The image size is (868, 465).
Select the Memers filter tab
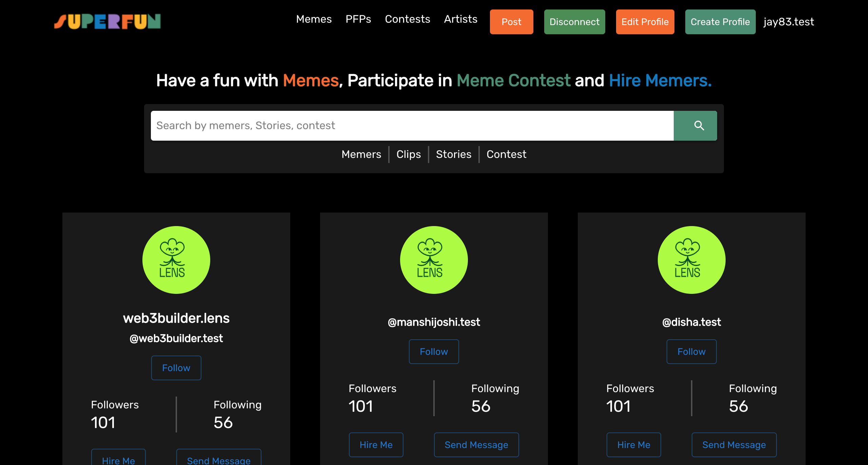coord(361,155)
